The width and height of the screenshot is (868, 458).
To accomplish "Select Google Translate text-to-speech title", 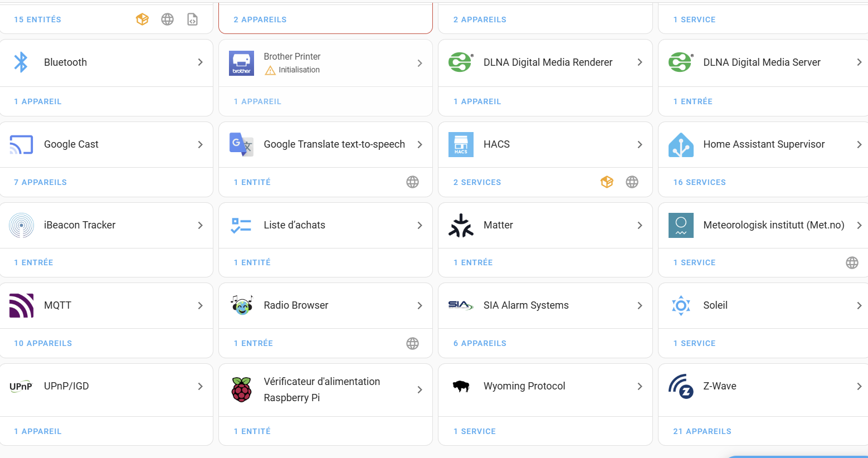I will pos(334,144).
